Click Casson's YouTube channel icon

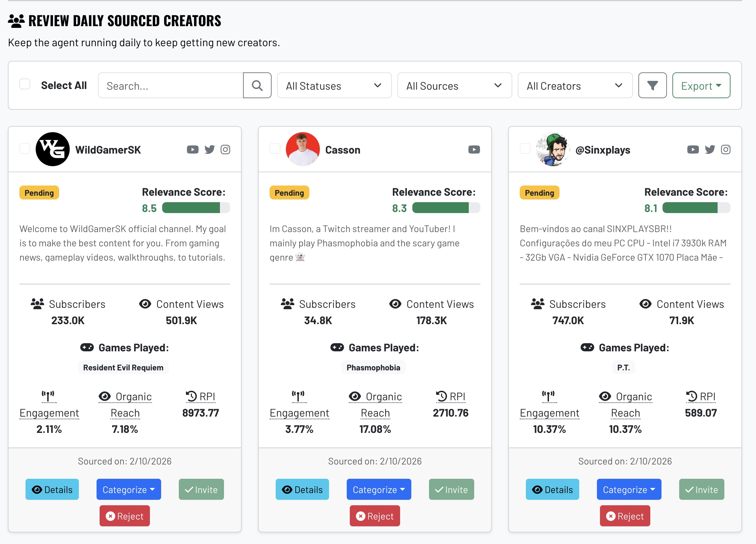pos(474,149)
